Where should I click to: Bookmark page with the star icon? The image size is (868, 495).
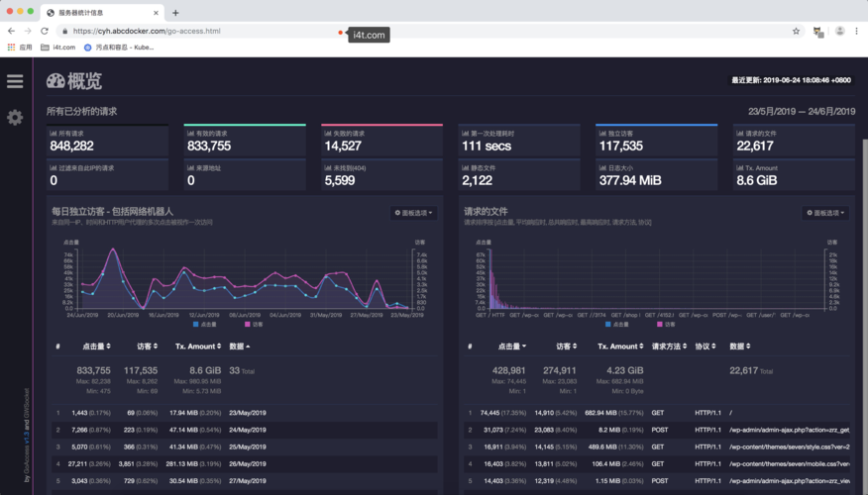(796, 31)
